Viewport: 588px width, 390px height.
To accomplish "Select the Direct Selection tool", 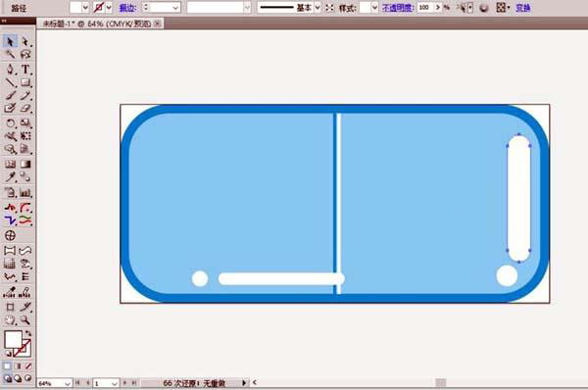I will pyautogui.click(x=25, y=41).
